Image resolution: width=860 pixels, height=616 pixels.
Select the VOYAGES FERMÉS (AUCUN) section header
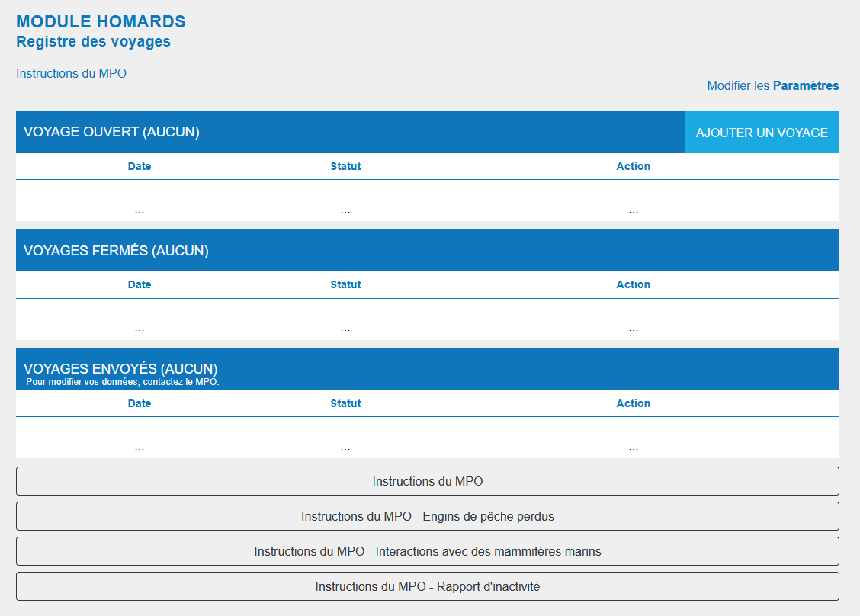(116, 251)
